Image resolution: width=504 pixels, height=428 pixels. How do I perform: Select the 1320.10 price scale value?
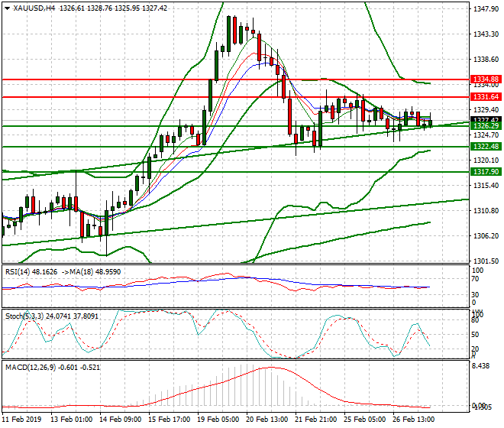coord(486,160)
